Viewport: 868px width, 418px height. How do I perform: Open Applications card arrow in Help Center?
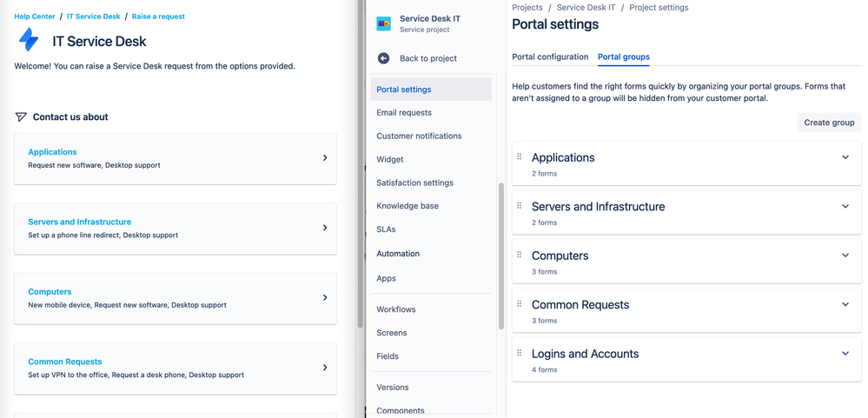pyautogui.click(x=325, y=158)
